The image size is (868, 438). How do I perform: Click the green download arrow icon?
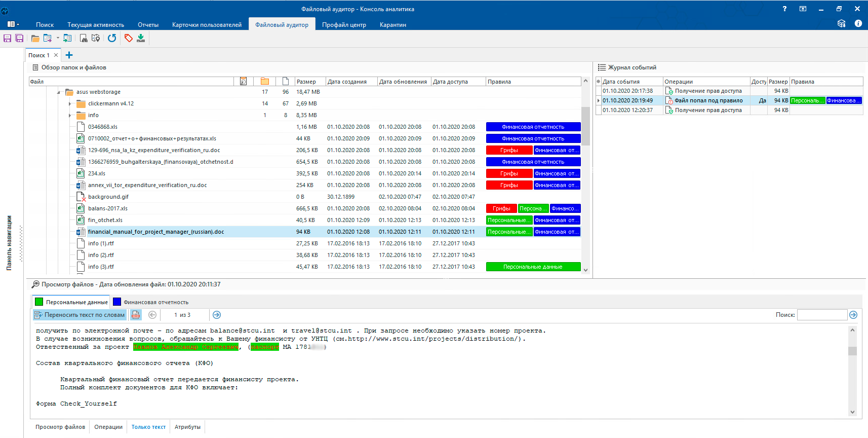click(x=141, y=38)
